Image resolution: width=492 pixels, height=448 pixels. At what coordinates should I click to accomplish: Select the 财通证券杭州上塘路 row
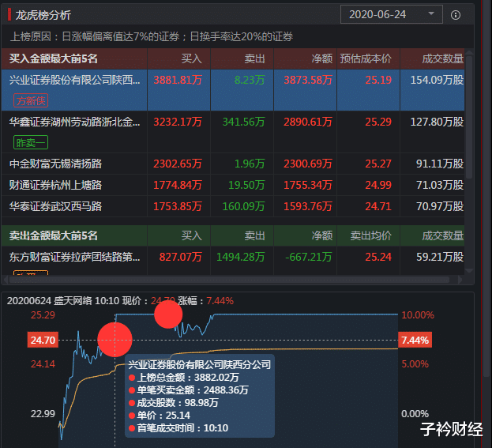[233, 185]
